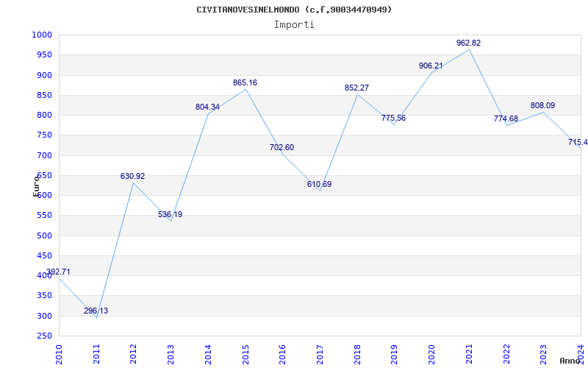Click the 1000 y-axis tick label

pos(42,35)
